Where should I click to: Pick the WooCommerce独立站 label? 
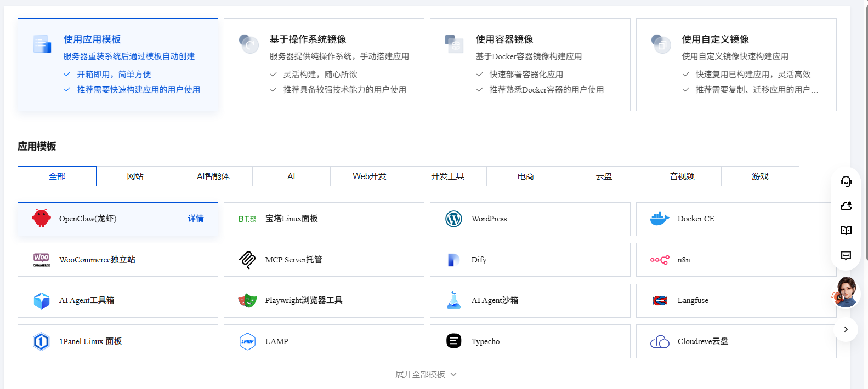pyautogui.click(x=97, y=260)
